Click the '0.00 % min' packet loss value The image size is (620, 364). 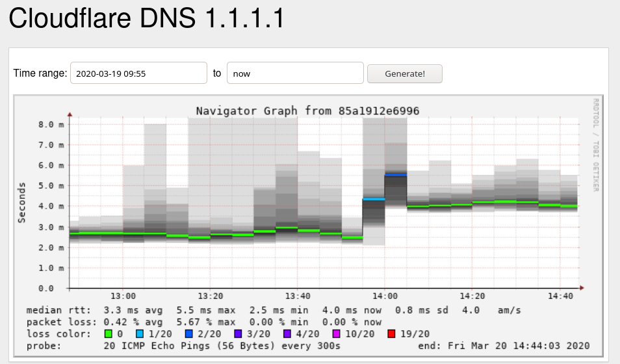[x=279, y=322]
